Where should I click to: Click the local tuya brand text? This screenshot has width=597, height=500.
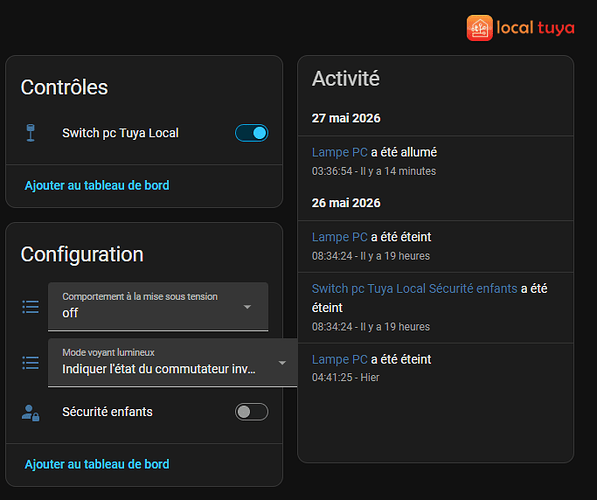pos(535,28)
